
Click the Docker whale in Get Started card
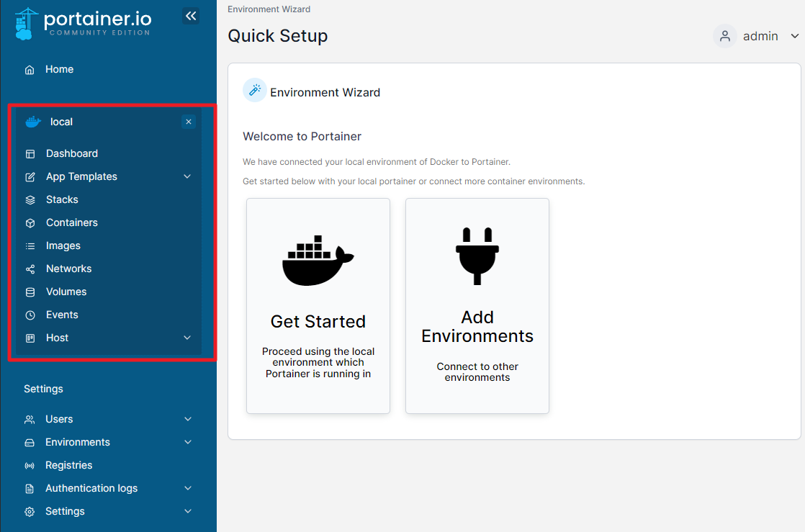point(318,261)
